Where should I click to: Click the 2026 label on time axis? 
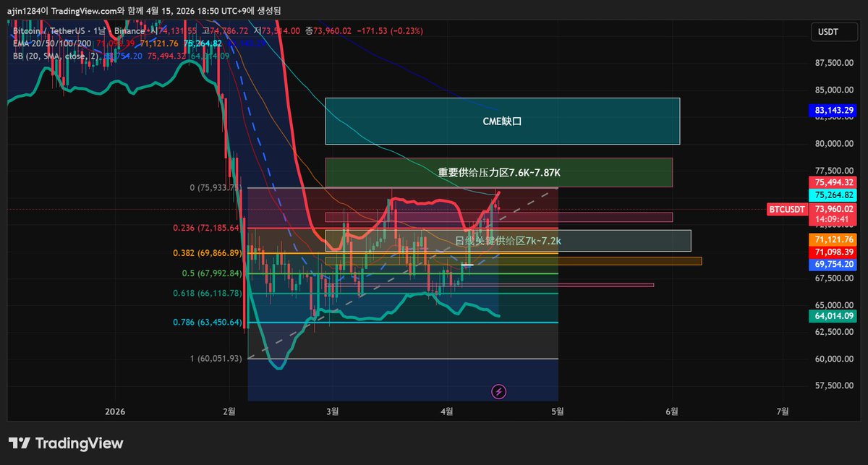tap(115, 411)
